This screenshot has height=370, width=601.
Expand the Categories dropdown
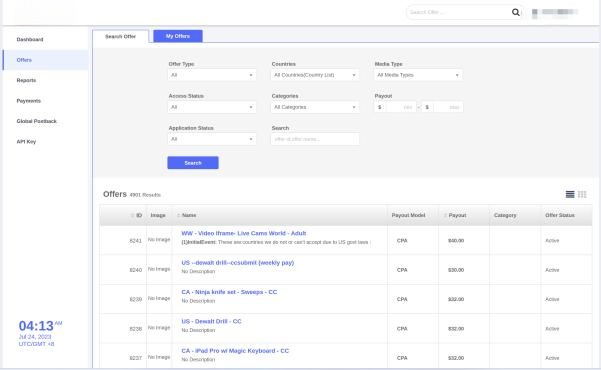click(315, 107)
